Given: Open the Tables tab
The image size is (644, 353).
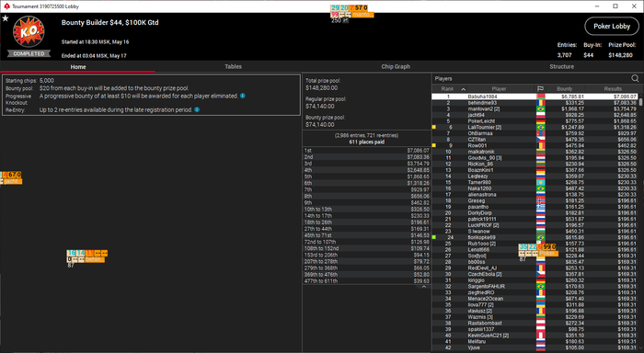Looking at the screenshot, I should click(233, 66).
